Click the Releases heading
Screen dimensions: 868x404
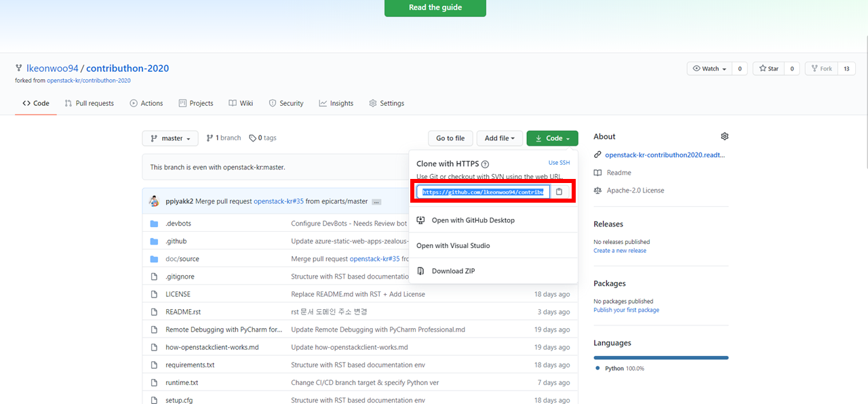point(608,224)
